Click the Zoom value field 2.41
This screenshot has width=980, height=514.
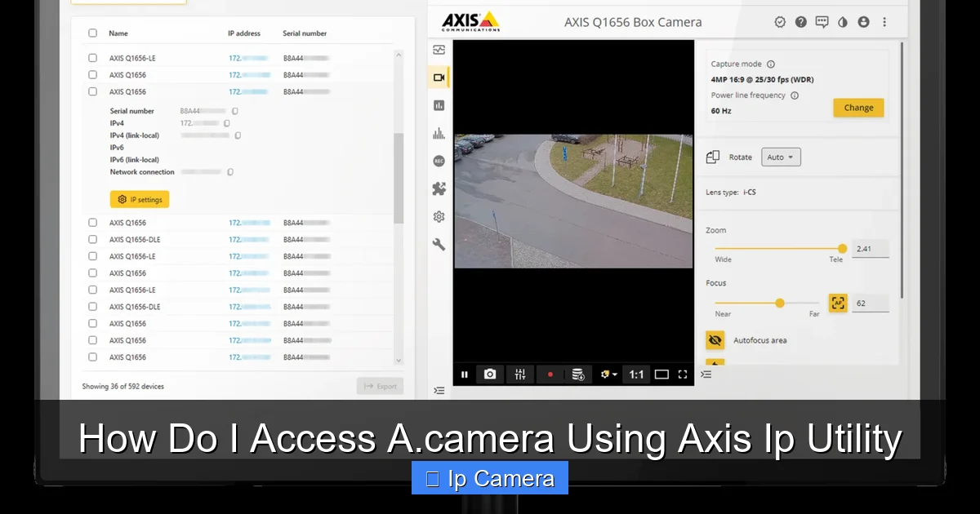coord(871,249)
